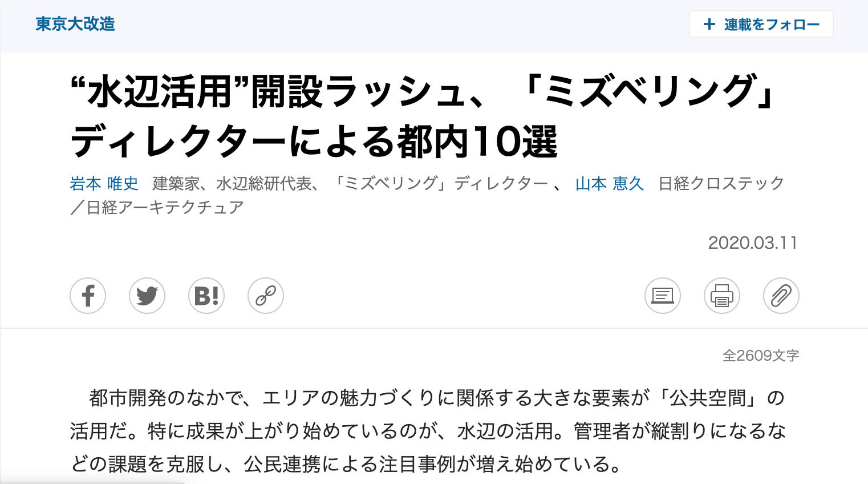The width and height of the screenshot is (868, 484).
Task: Share the article on Twitter
Action: tap(147, 296)
